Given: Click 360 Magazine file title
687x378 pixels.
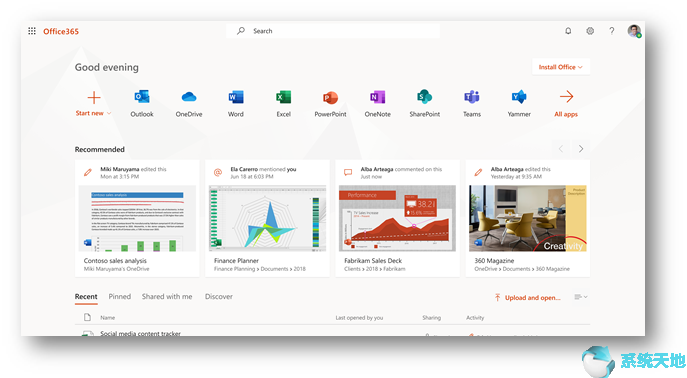Looking at the screenshot, I should pos(494,261).
